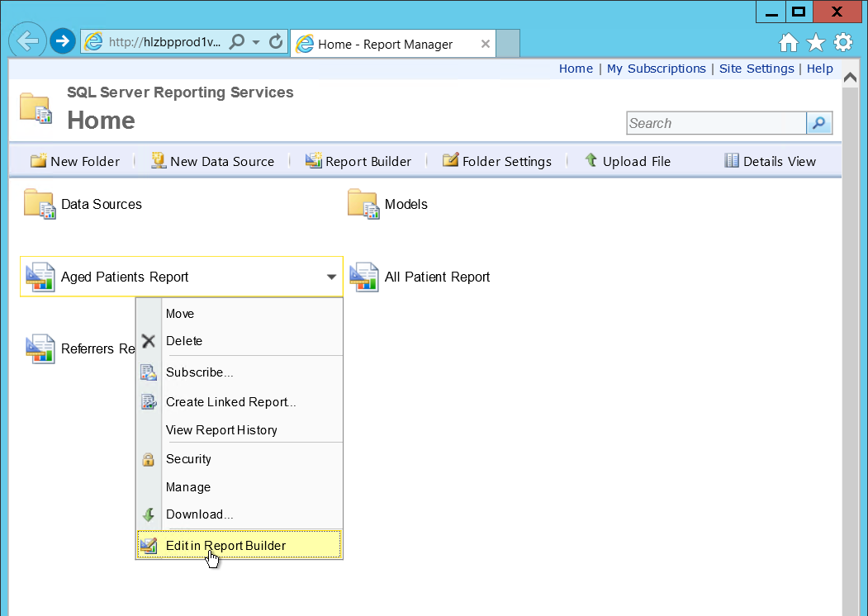868x616 pixels.
Task: Click the Subscribe menu icon
Action: (149, 372)
